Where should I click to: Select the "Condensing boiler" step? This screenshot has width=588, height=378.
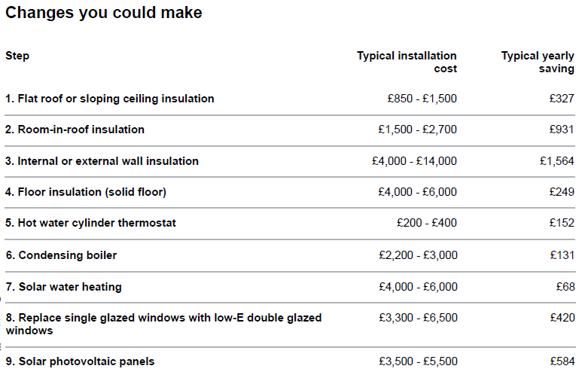click(61, 255)
